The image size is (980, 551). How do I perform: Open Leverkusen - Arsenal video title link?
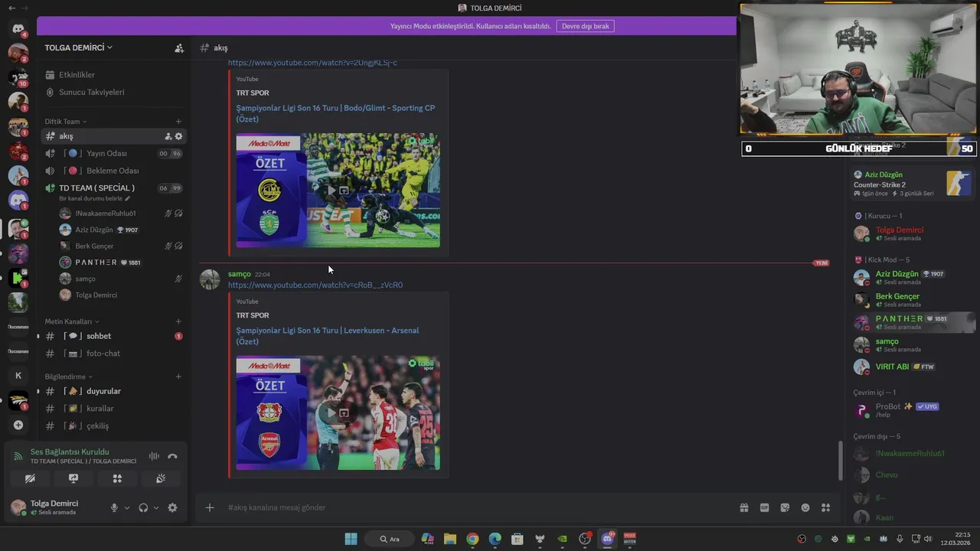(328, 336)
